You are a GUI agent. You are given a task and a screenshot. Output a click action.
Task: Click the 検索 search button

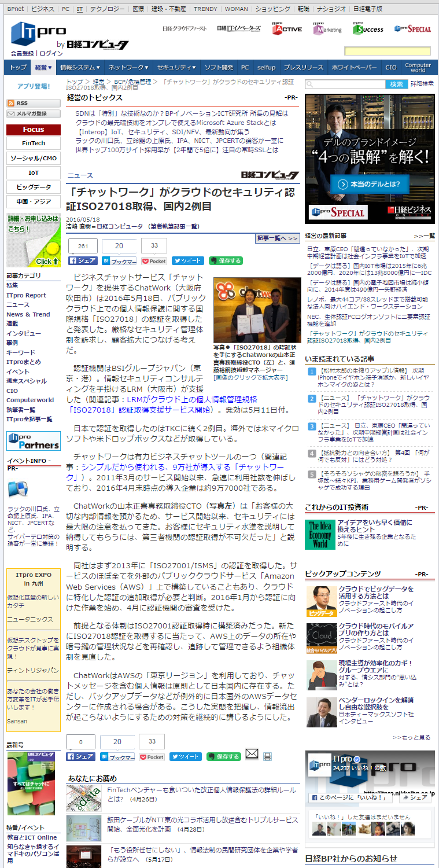397,84
